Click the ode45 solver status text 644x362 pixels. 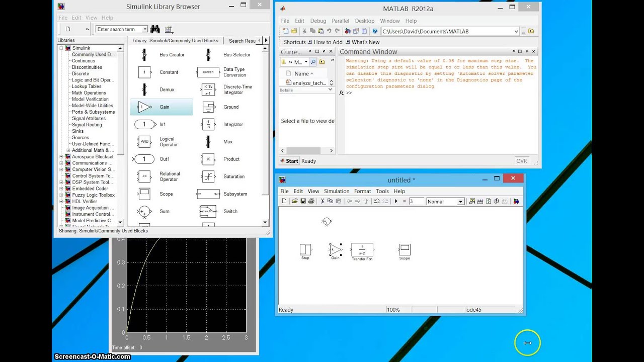coord(474,310)
